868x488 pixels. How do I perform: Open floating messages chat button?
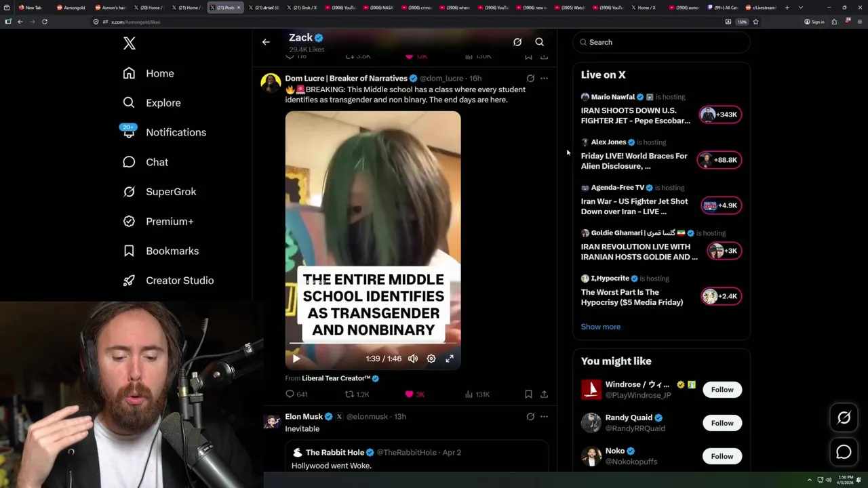[844, 451]
